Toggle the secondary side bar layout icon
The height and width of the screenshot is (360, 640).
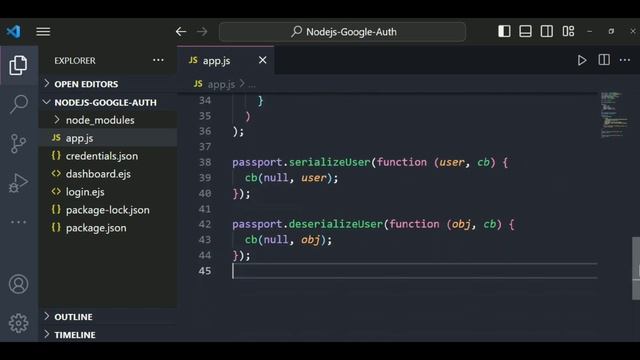click(547, 31)
